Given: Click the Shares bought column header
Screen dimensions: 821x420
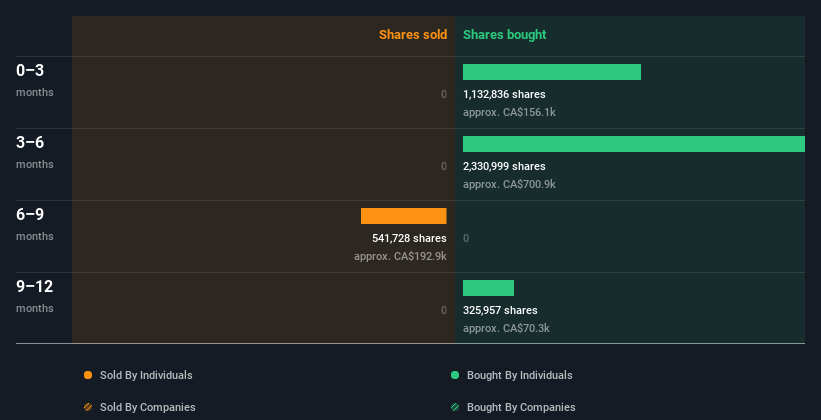Looking at the screenshot, I should tap(505, 35).
